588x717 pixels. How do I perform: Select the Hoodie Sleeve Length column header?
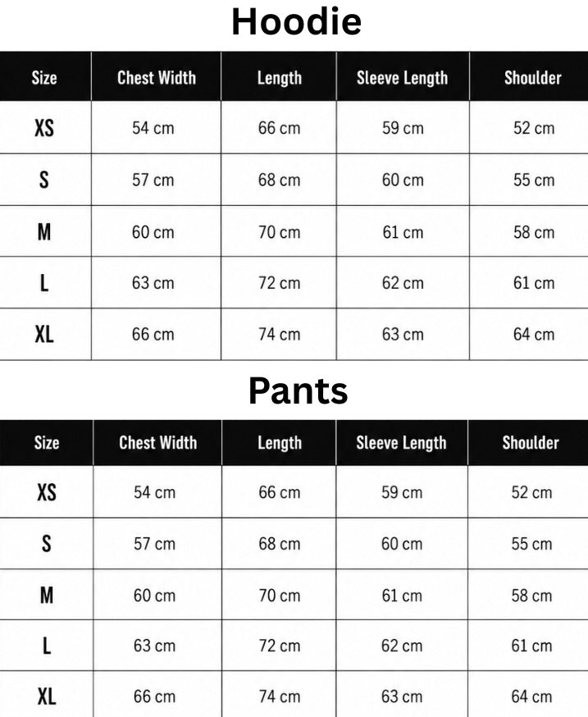tap(403, 76)
